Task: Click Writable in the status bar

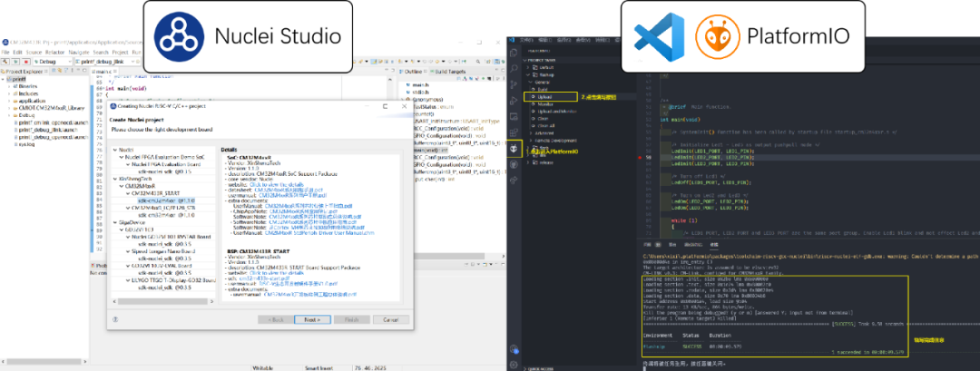Action: [x=262, y=368]
